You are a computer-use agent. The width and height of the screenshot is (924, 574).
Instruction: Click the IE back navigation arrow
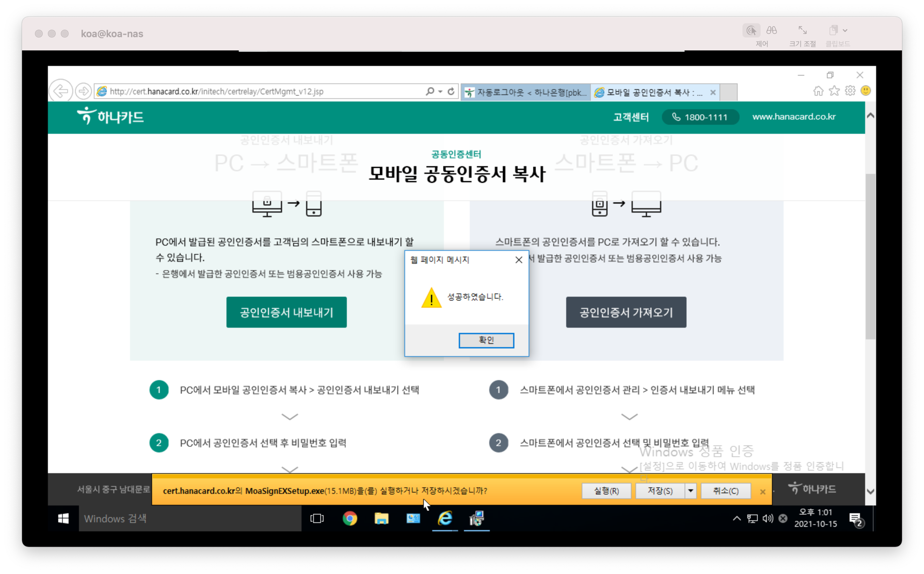coord(61,91)
